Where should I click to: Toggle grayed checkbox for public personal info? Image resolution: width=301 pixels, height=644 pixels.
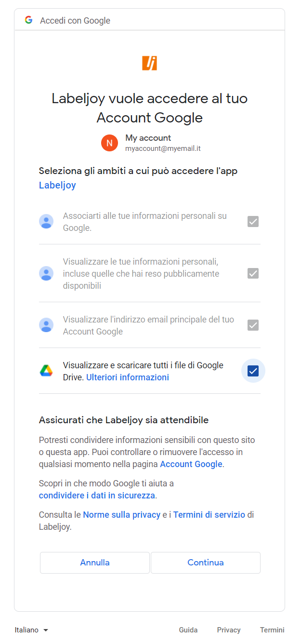click(253, 273)
